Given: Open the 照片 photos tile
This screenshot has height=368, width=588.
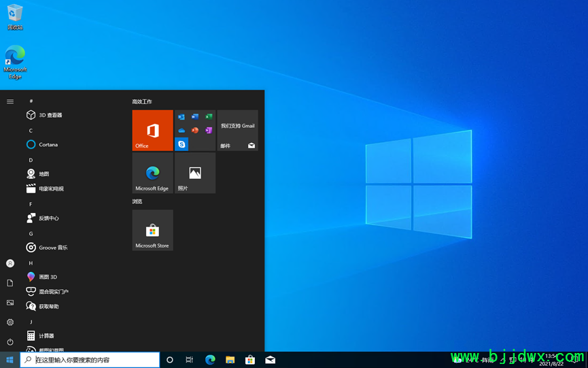Looking at the screenshot, I should tap(195, 173).
